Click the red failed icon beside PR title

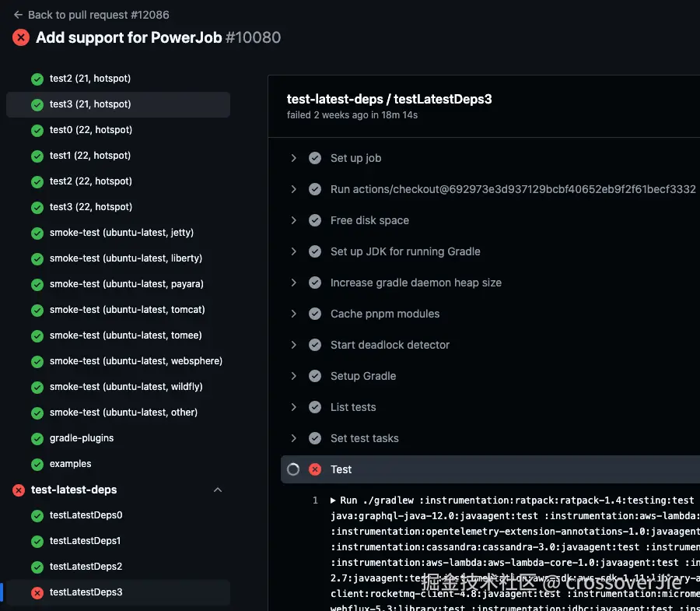[21, 37]
